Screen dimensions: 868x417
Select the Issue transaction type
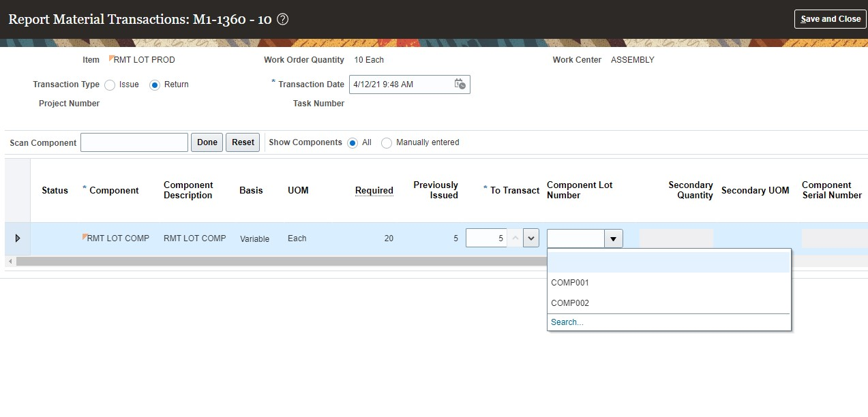(x=110, y=85)
